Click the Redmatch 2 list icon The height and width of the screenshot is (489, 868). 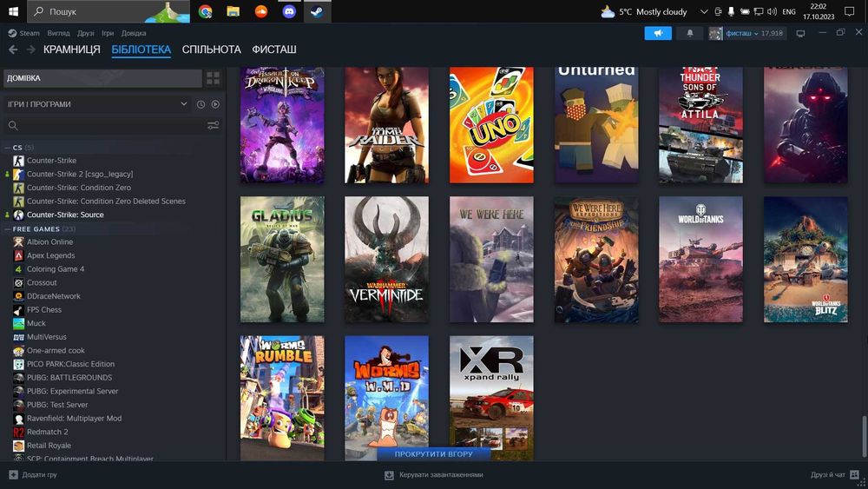coord(18,432)
